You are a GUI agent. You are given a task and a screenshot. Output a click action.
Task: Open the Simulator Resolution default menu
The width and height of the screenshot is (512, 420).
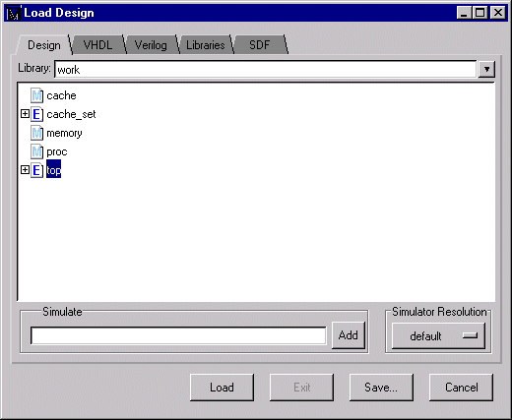click(438, 335)
